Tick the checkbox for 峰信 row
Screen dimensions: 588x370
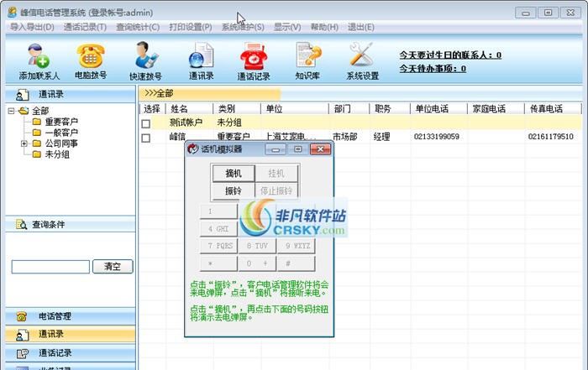146,138
